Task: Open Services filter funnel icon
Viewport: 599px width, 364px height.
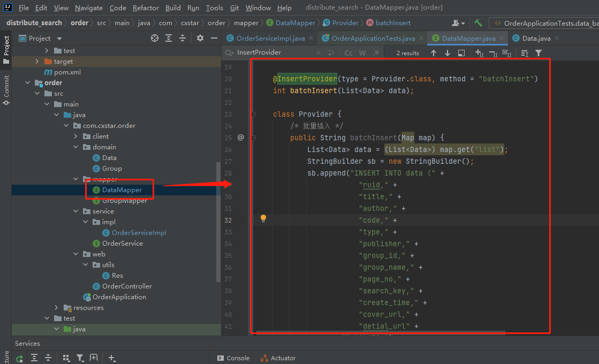Action: pos(80,358)
